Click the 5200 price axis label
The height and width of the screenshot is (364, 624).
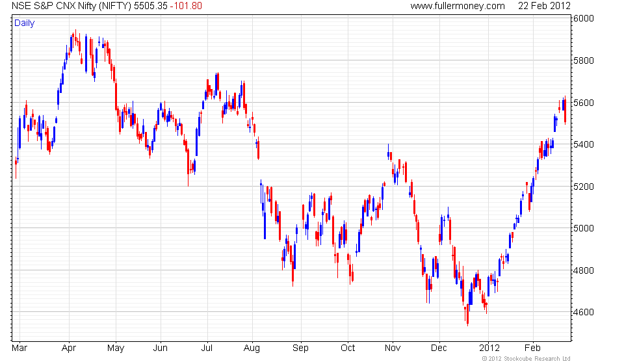tap(584, 187)
